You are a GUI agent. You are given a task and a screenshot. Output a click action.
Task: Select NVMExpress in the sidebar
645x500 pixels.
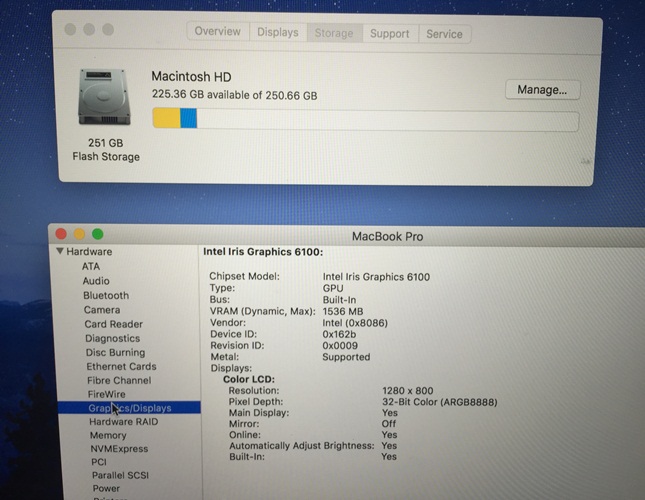pyautogui.click(x=119, y=449)
